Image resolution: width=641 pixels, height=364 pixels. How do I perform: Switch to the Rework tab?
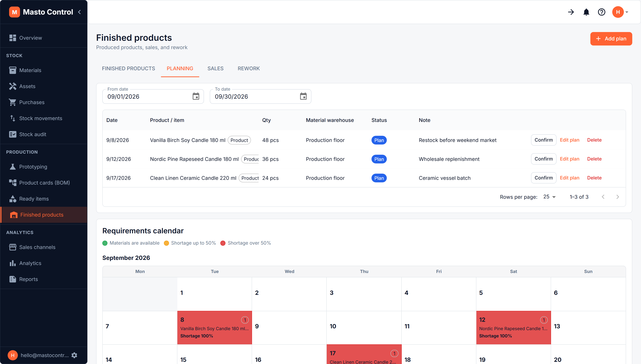pyautogui.click(x=249, y=68)
